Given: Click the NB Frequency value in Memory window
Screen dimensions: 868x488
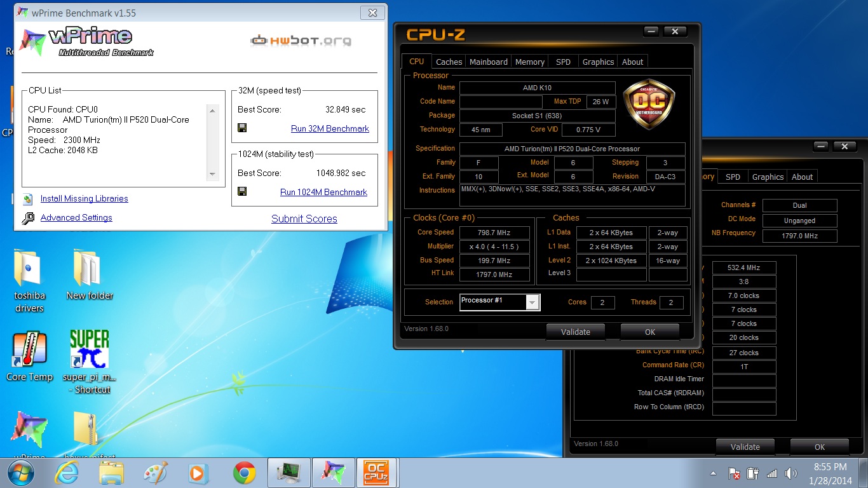Looking at the screenshot, I should pyautogui.click(x=800, y=236).
